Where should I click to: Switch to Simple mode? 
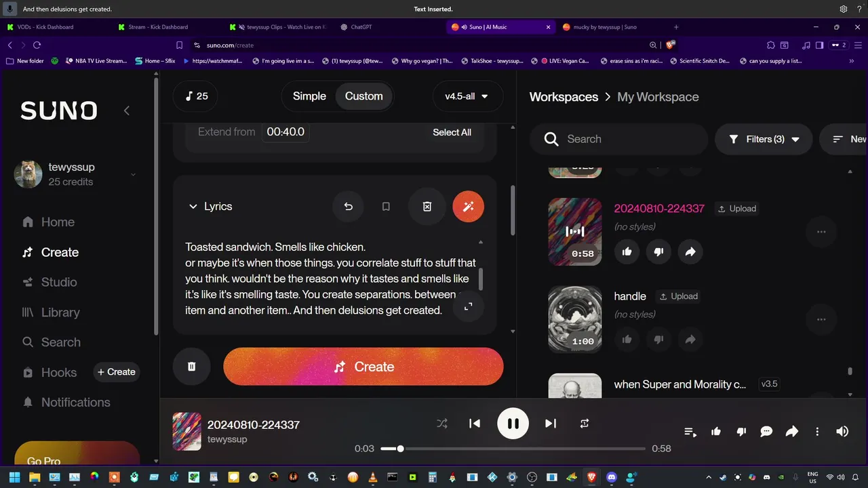309,96
